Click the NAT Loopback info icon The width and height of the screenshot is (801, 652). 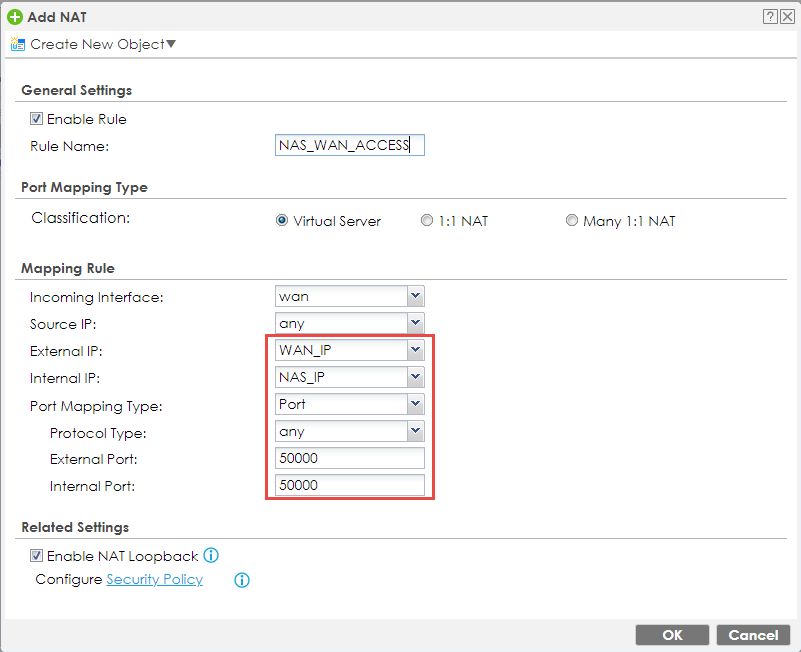click(211, 556)
